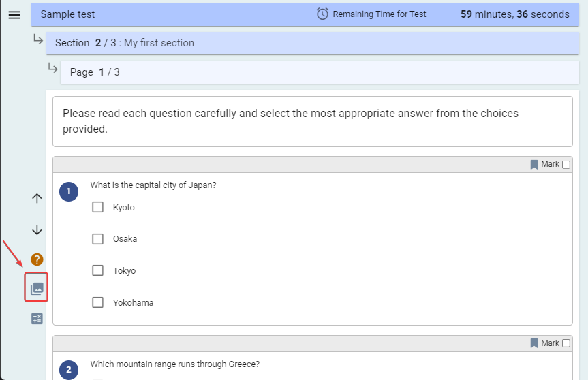Select the Tokyo answer checkbox
This screenshot has height=380, width=588.
tap(98, 270)
